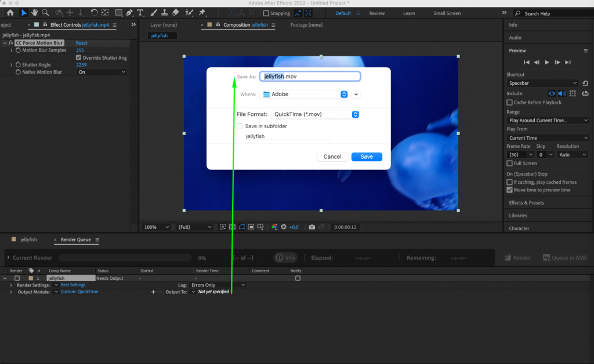Select the Hand tool in the toolbar
Viewport: 594px width, 364px height.
coord(35,13)
